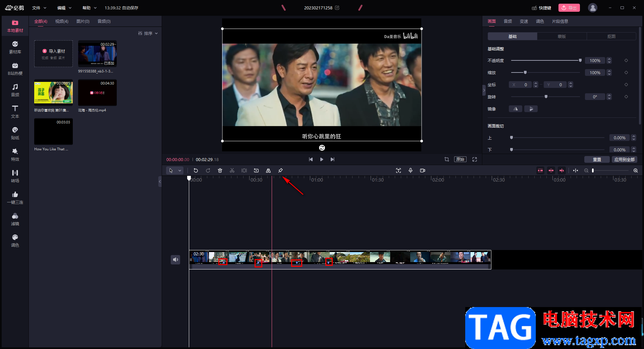Screen dimensions: 644x349
Task: Open the 音频 audio sidebar panel
Action: (x=15, y=91)
